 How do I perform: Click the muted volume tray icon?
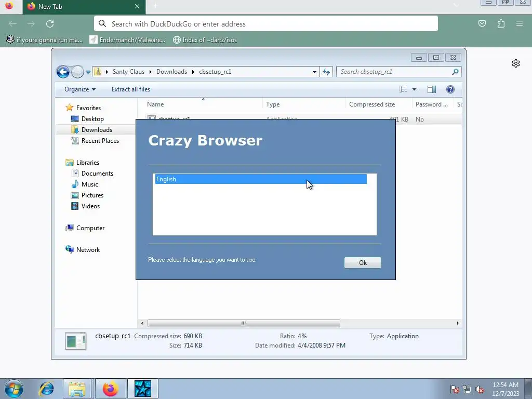[x=480, y=389]
